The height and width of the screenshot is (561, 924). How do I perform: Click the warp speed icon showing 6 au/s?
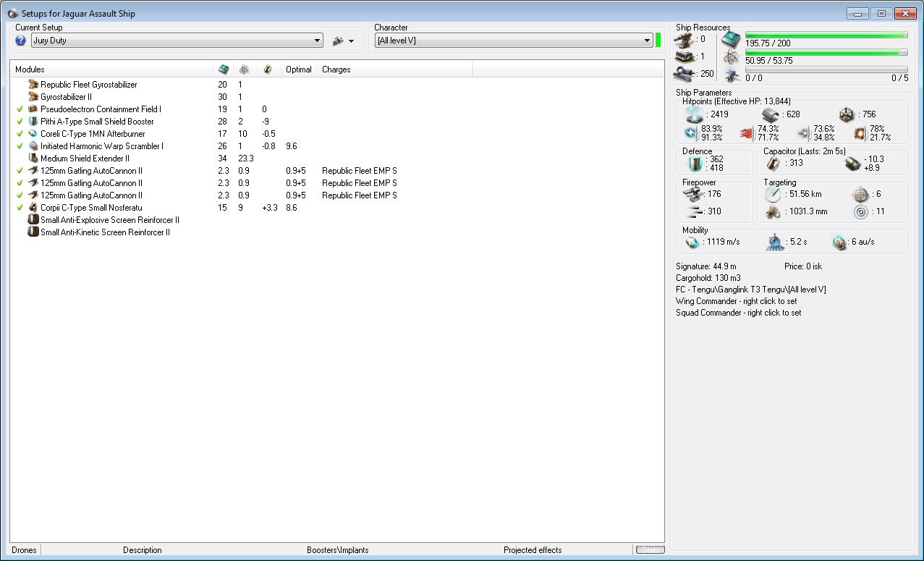tap(839, 242)
